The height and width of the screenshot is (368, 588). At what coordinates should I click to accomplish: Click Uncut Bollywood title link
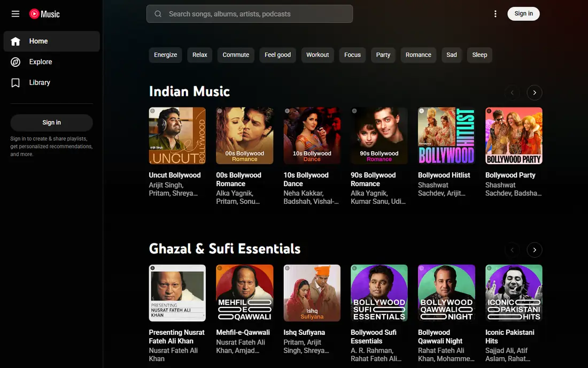pyautogui.click(x=175, y=175)
